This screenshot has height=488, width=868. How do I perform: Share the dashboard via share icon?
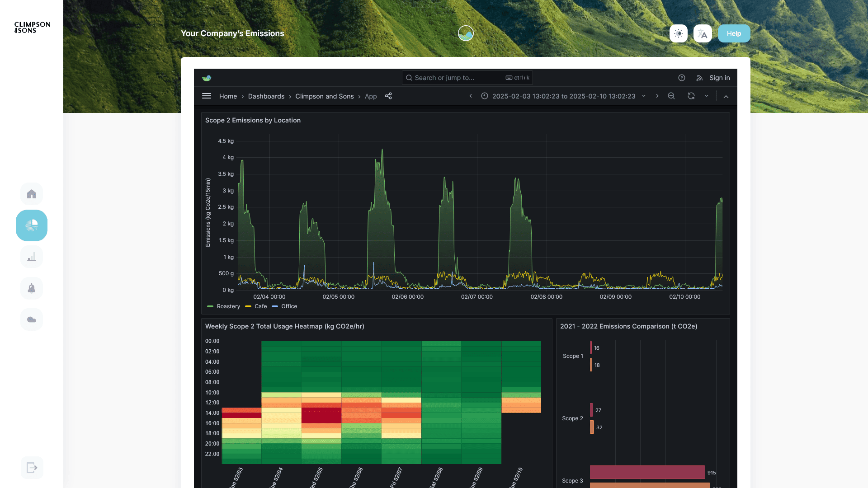(388, 96)
